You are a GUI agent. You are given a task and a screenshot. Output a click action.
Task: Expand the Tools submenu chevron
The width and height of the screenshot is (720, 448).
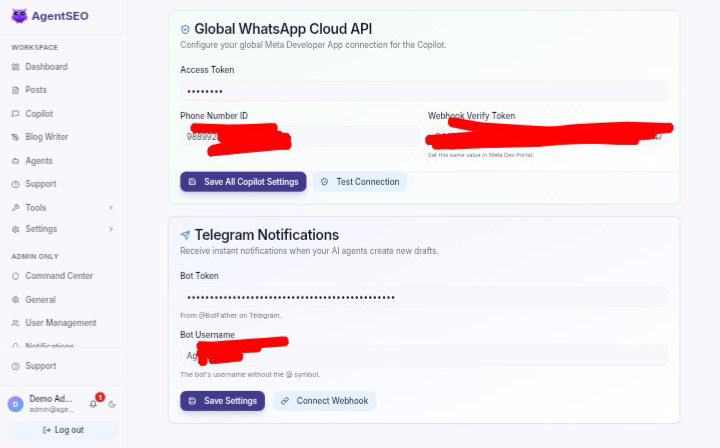pos(111,208)
